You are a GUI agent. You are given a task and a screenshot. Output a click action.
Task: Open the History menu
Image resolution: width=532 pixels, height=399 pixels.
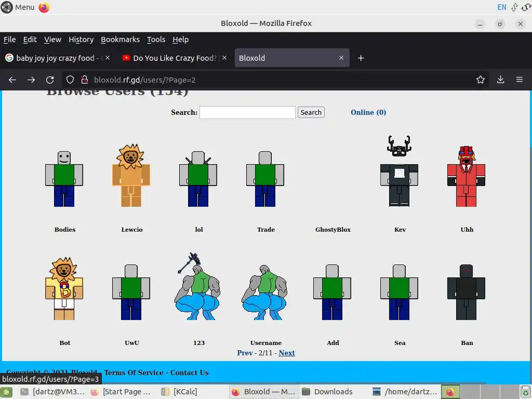[81, 39]
